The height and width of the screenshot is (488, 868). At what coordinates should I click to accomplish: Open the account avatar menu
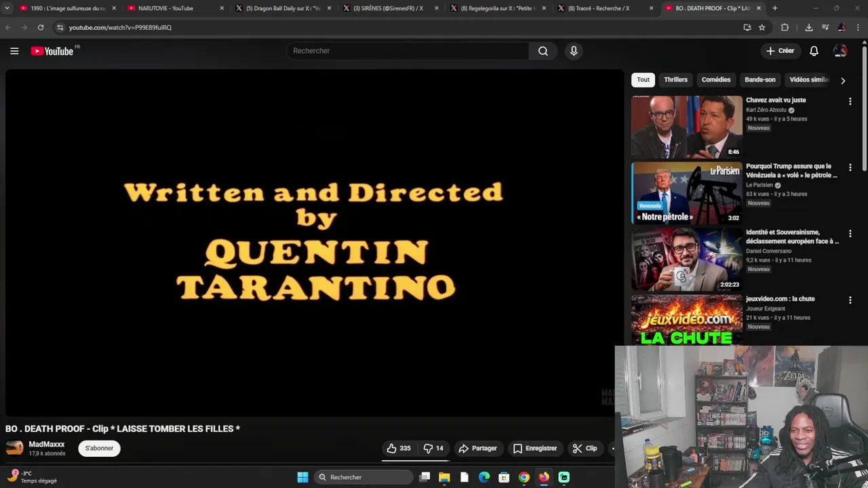(x=840, y=51)
